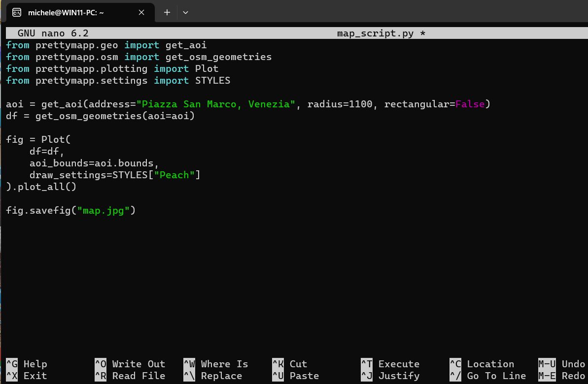Click the M-U Undo shortcut
588x384 pixels.
coord(561,364)
